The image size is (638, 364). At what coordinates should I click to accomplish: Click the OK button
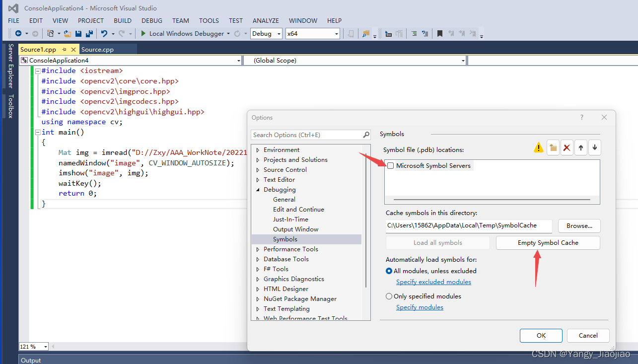[541, 336]
